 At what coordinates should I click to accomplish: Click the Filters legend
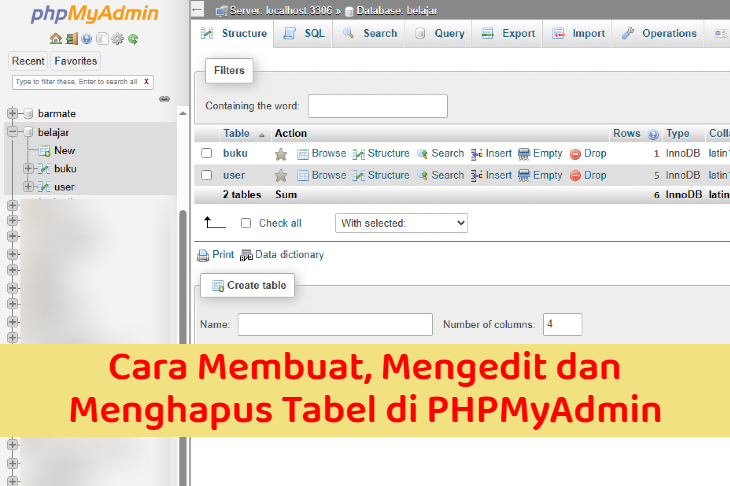pyautogui.click(x=229, y=70)
